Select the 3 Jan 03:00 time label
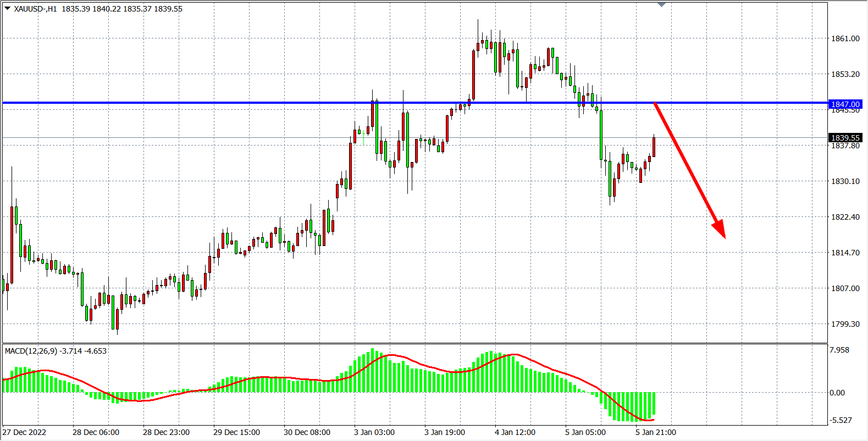The height and width of the screenshot is (441, 868). (x=374, y=432)
